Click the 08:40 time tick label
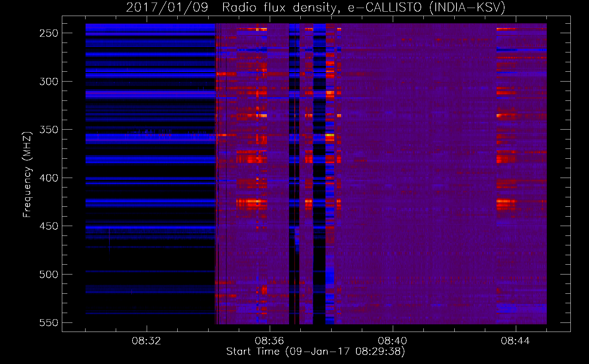Screen dimensions: 589x364 [392, 341]
